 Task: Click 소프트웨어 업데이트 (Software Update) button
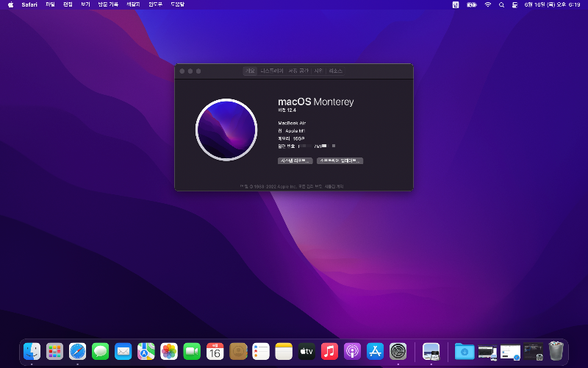point(340,160)
